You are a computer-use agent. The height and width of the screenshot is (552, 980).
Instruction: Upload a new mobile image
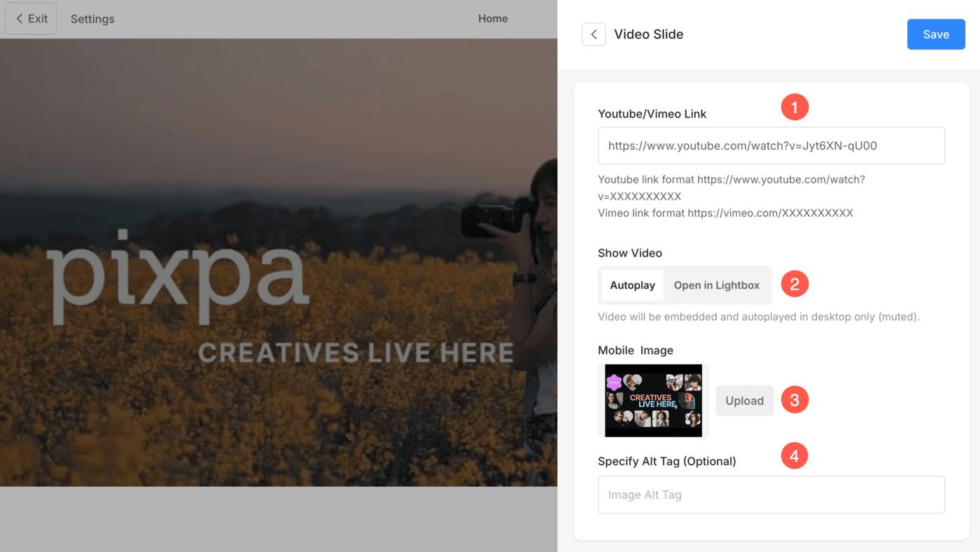tap(745, 401)
